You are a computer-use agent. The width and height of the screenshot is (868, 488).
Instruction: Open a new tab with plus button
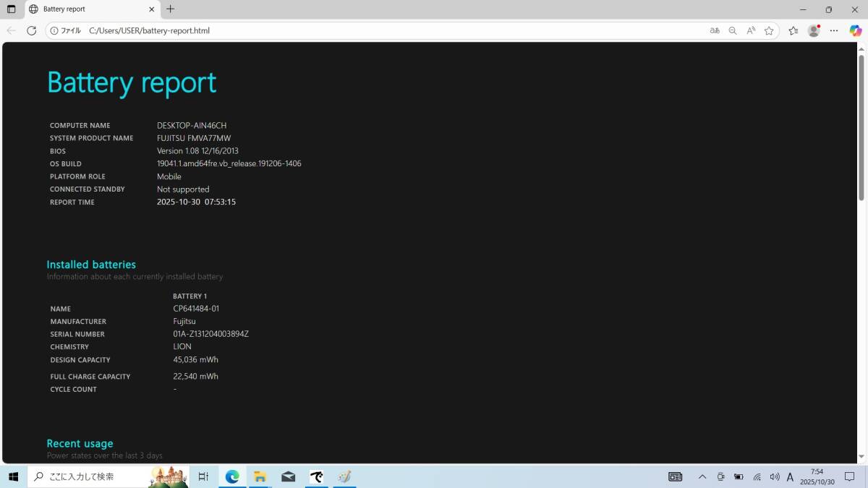170,9
